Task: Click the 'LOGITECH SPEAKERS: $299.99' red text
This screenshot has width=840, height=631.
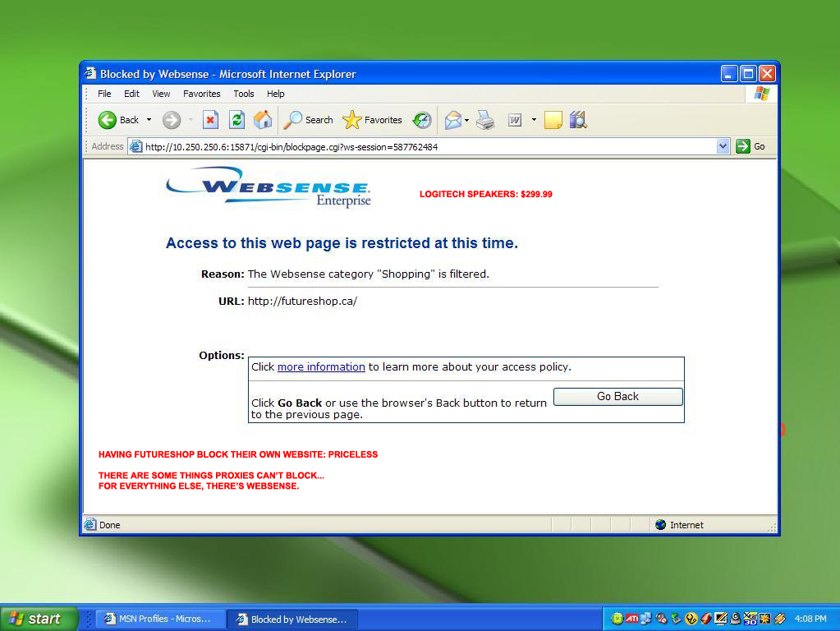Action: [486, 194]
